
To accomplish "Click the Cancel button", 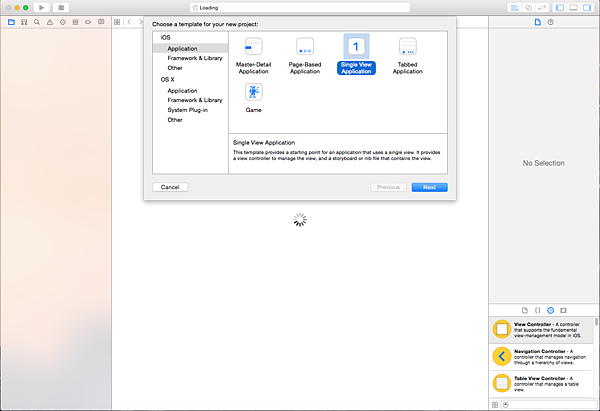I will tap(170, 187).
